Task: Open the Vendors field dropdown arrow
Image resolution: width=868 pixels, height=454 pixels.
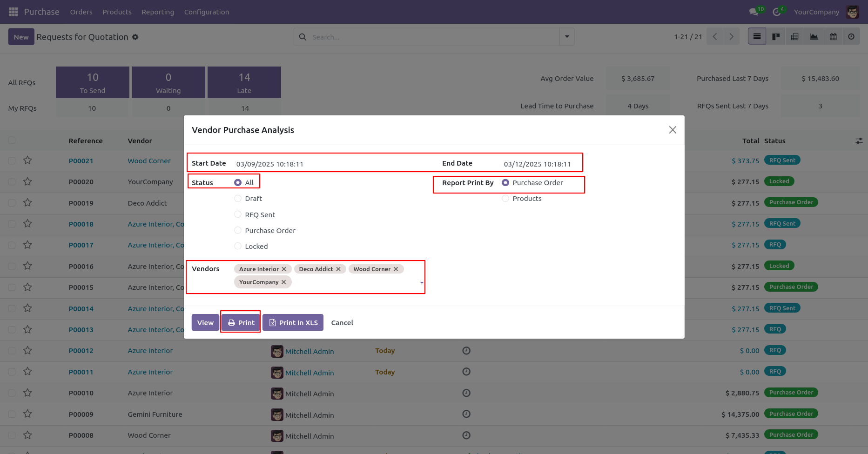Action: [x=422, y=282]
